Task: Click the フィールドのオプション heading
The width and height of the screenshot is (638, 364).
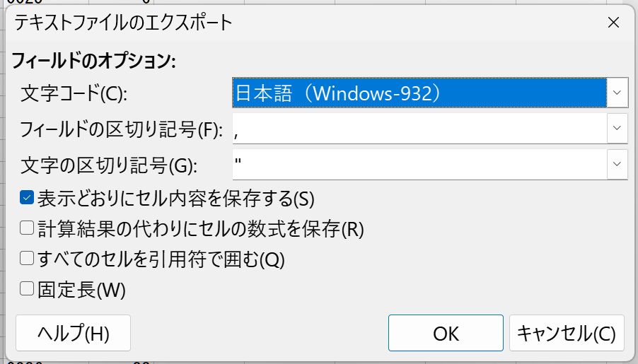Action: tap(93, 61)
